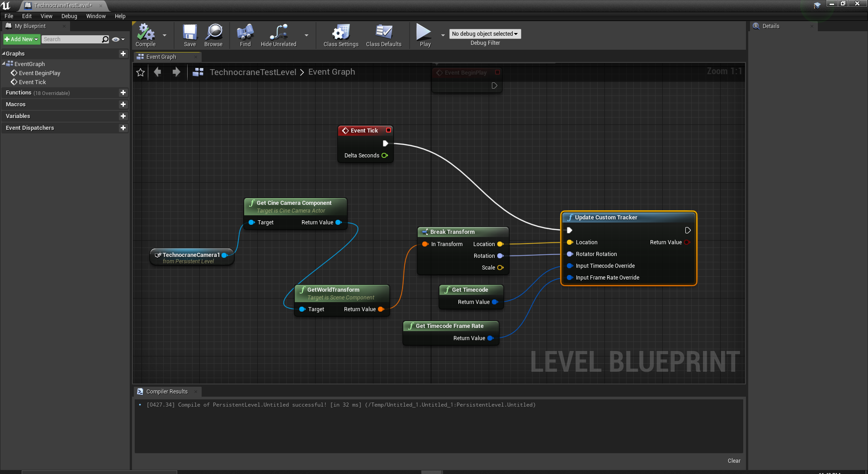Screen dimensions: 868x474
Task: Open the Edit menu
Action: point(27,16)
